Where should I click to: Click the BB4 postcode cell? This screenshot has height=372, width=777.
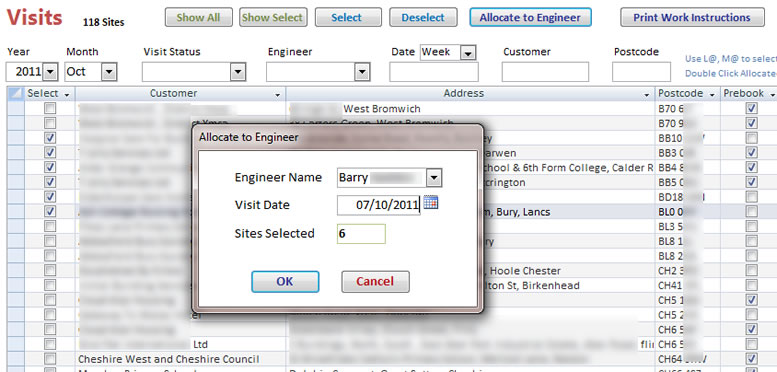(x=687, y=167)
